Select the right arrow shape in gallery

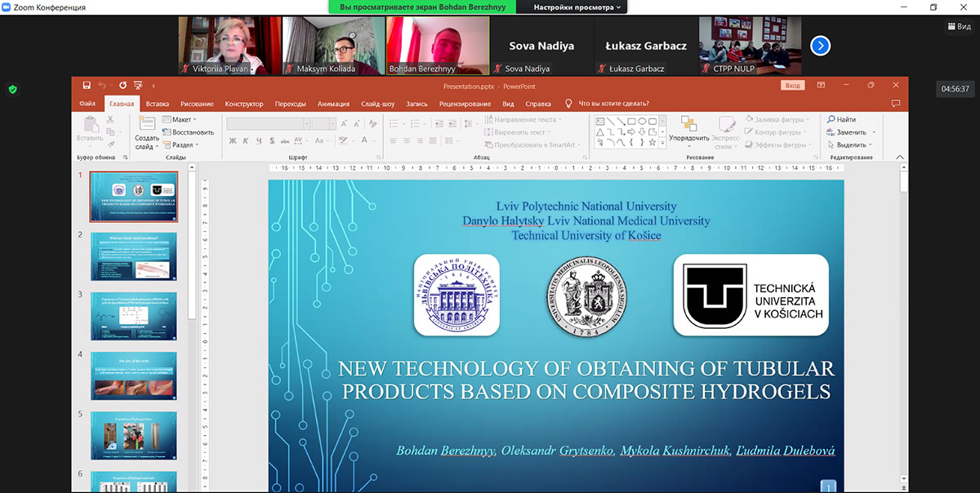coord(631,131)
